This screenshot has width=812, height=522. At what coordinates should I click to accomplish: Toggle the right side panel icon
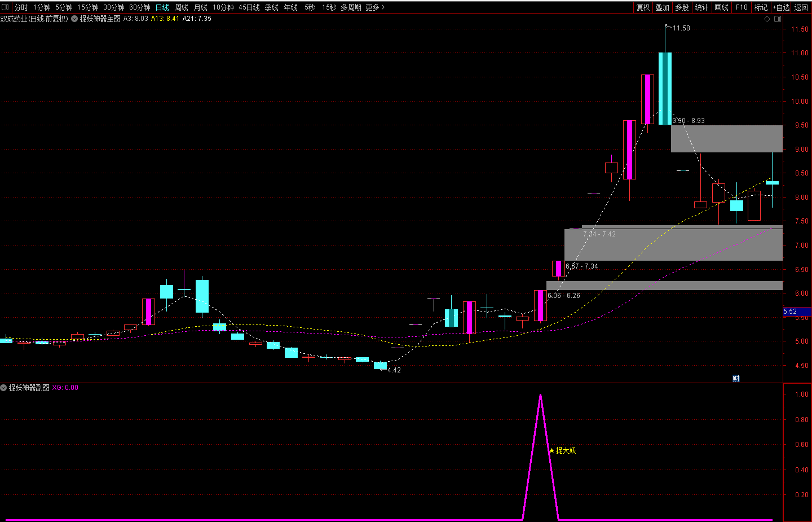click(x=778, y=19)
